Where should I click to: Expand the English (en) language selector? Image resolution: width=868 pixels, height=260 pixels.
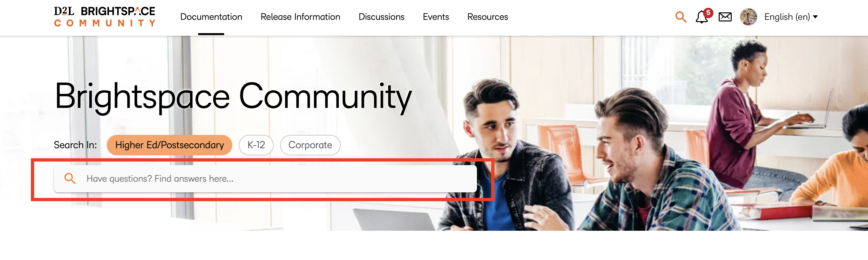pos(791,17)
